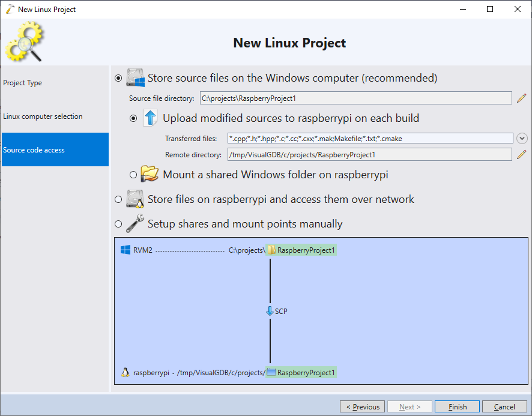
Task: Click the gears and magnifier wizard logo
Action: pyautogui.click(x=24, y=41)
